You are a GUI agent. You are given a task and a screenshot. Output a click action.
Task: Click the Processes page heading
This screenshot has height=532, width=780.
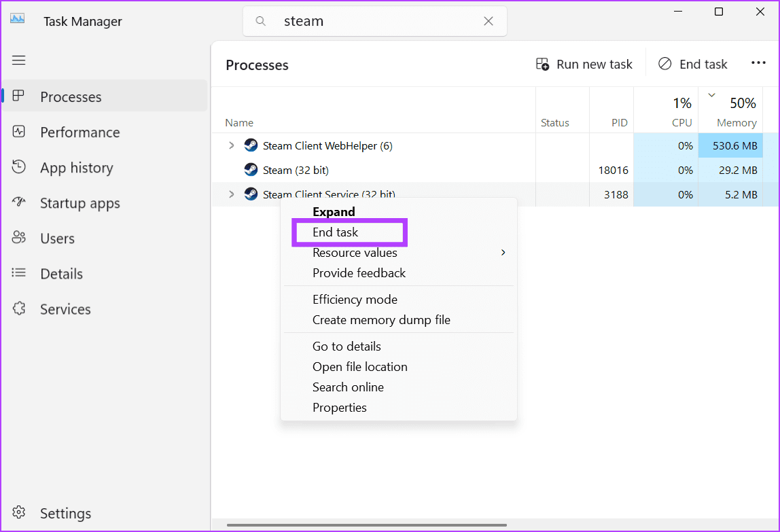[x=258, y=65]
